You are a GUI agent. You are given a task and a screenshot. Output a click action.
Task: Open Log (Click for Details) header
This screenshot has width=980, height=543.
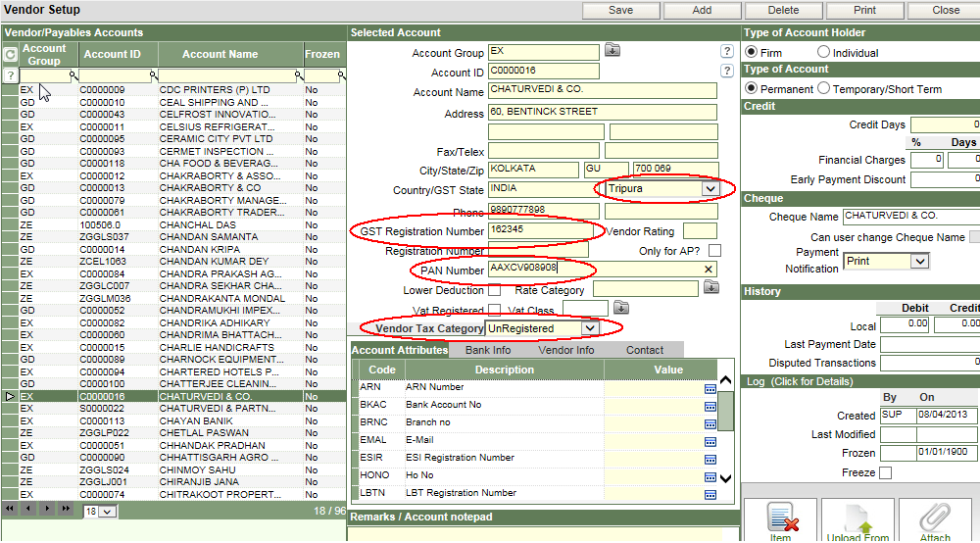click(x=860, y=381)
